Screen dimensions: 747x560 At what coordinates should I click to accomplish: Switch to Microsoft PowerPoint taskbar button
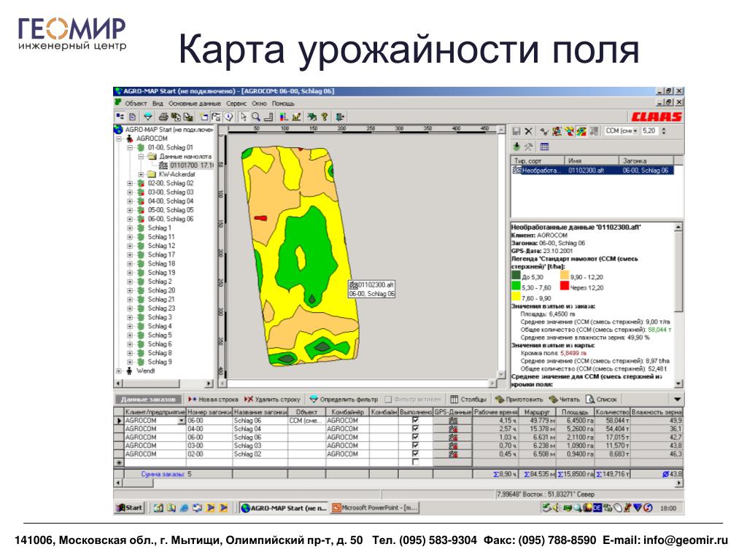click(375, 507)
